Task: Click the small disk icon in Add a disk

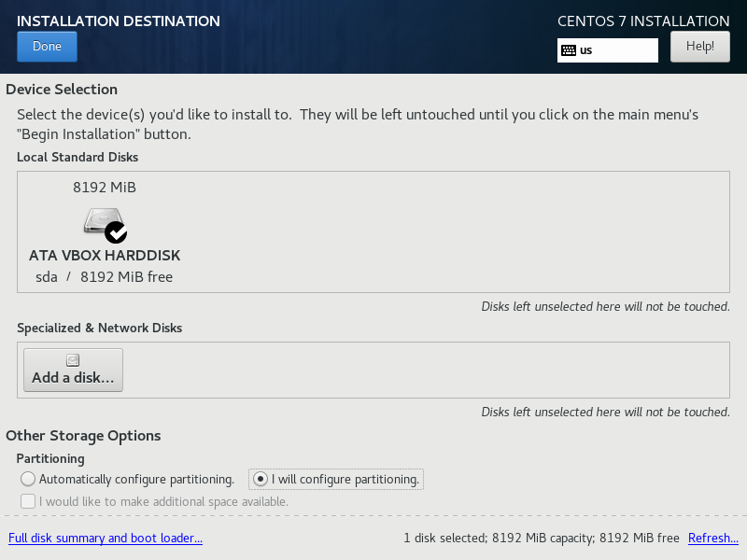Action: 73,360
